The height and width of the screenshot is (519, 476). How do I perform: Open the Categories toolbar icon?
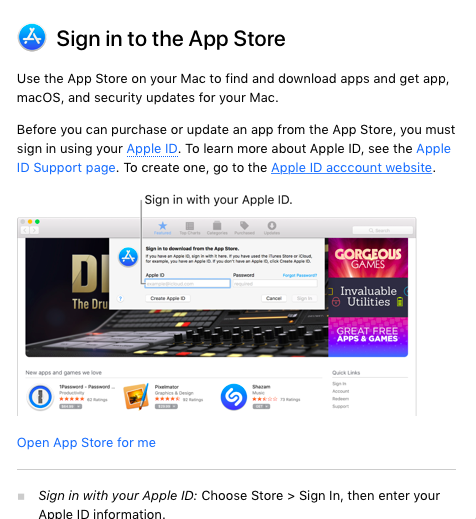217,228
